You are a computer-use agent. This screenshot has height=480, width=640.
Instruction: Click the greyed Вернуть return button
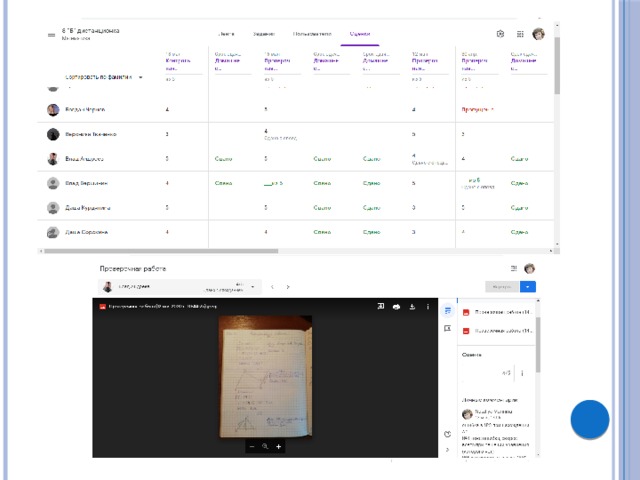click(x=502, y=287)
